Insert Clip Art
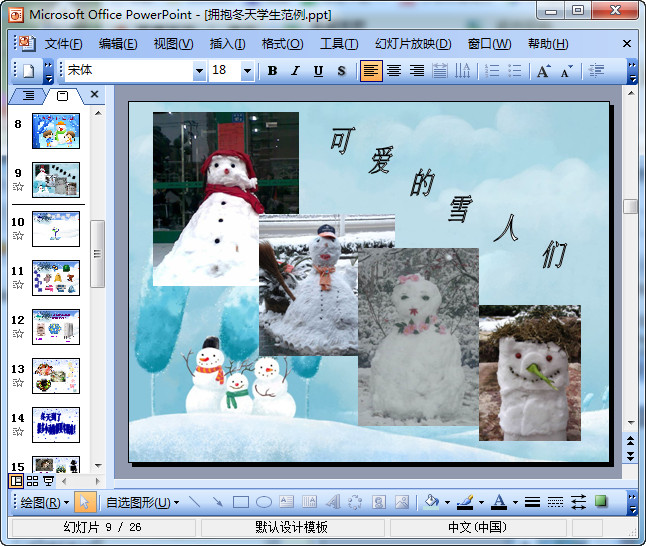This screenshot has height=546, width=646. [x=379, y=502]
